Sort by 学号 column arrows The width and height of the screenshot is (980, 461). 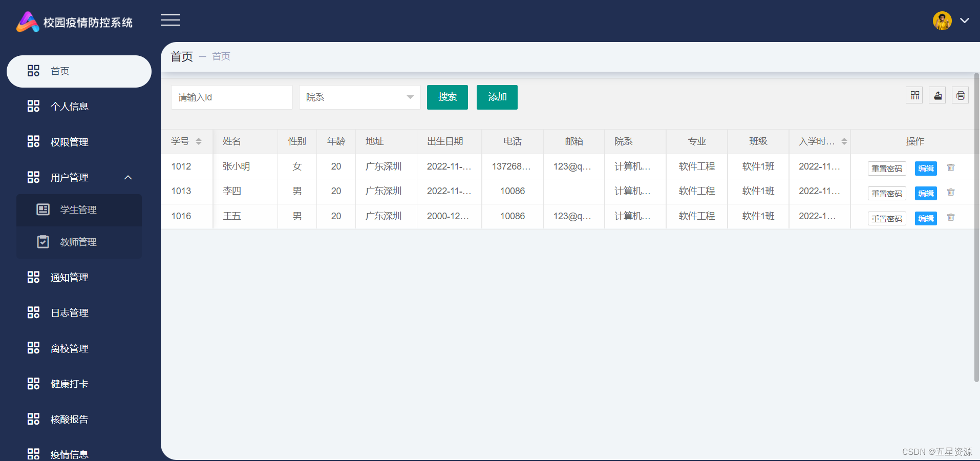199,141
